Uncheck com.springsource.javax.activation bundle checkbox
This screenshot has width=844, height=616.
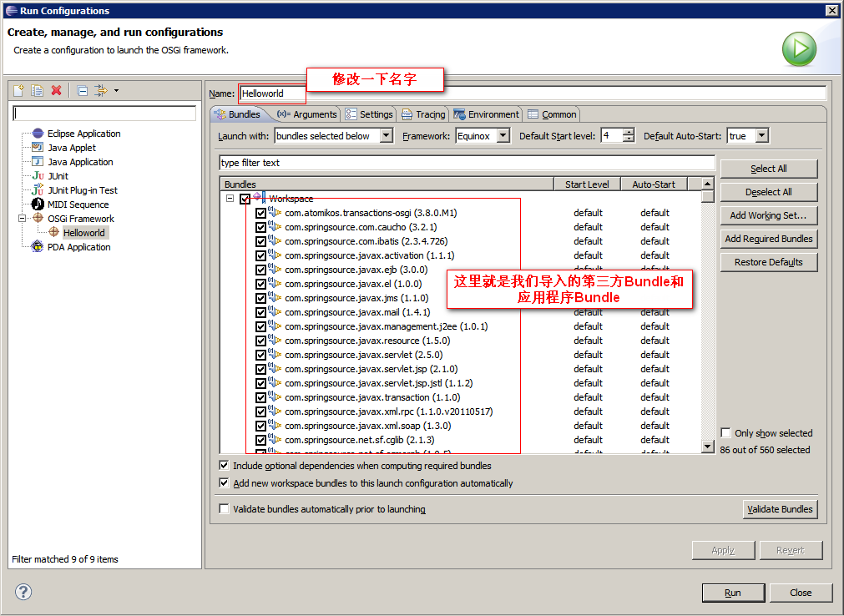260,255
